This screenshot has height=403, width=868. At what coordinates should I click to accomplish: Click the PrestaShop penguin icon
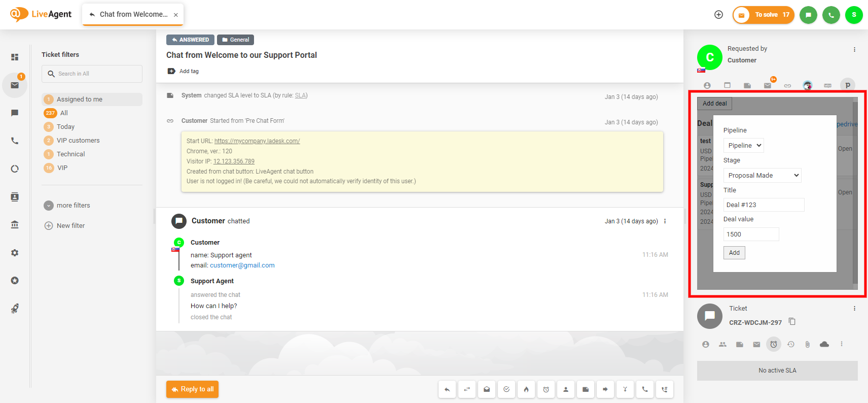[807, 85]
